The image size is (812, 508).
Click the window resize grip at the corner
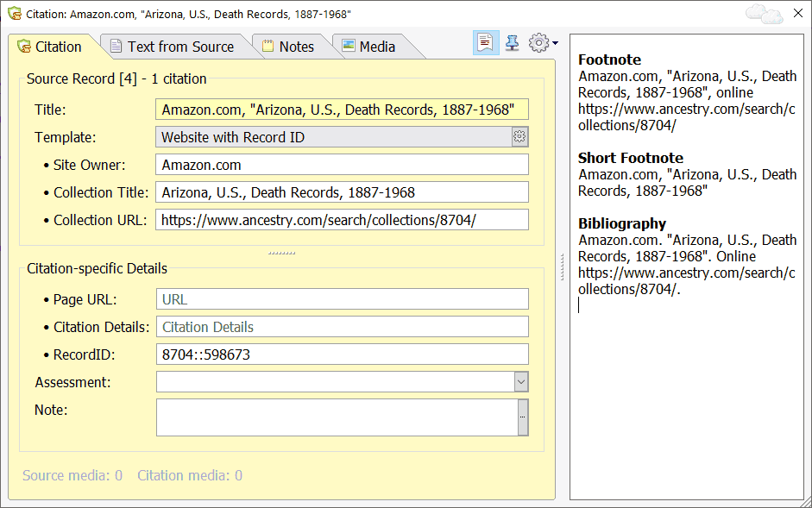[806, 502]
